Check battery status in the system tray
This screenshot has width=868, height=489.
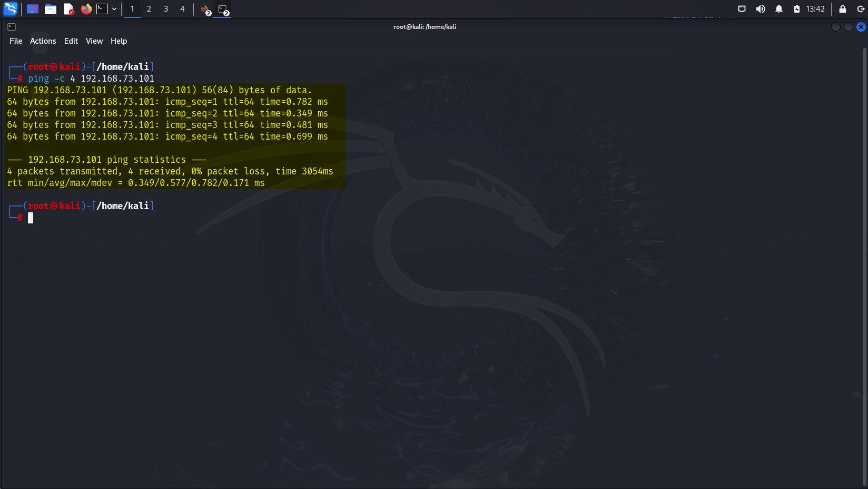coord(796,9)
